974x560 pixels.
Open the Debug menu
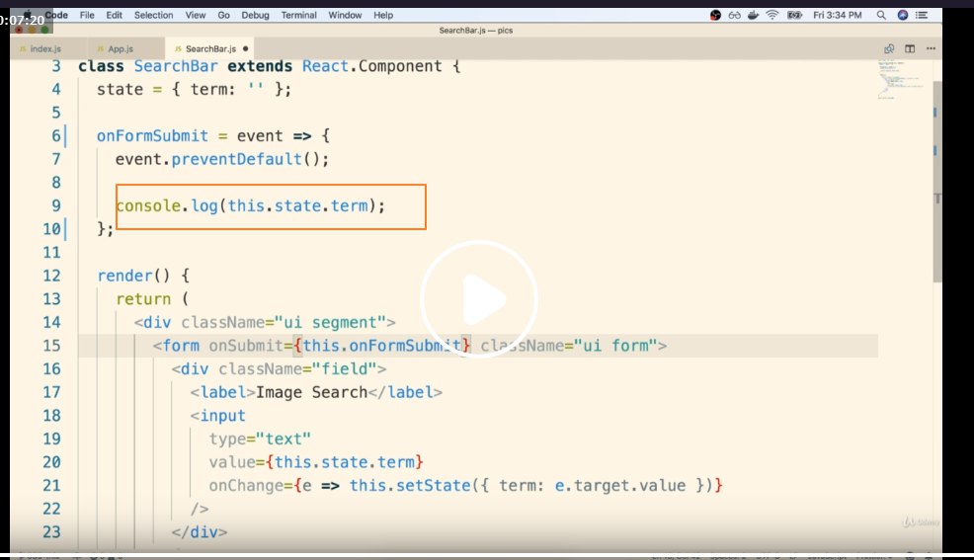tap(255, 15)
